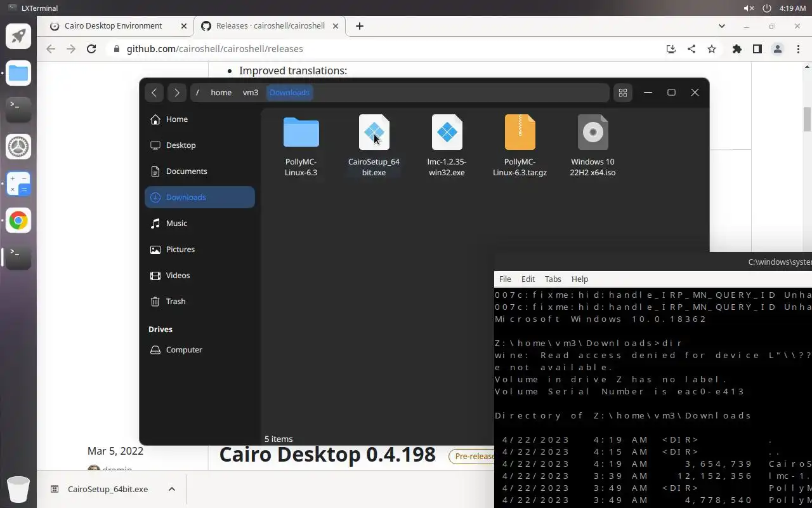Select the CairoSetup_64bit.exe file icon

(374, 132)
